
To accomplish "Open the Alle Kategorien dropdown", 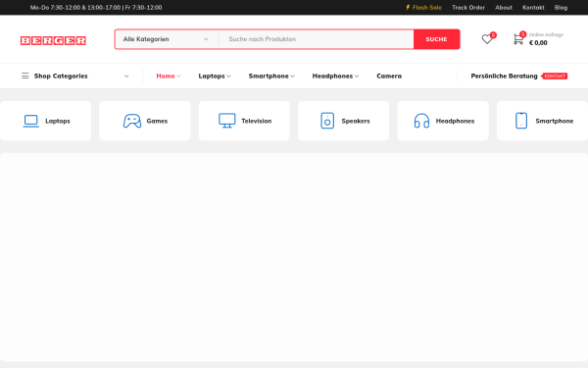I will pyautogui.click(x=166, y=39).
